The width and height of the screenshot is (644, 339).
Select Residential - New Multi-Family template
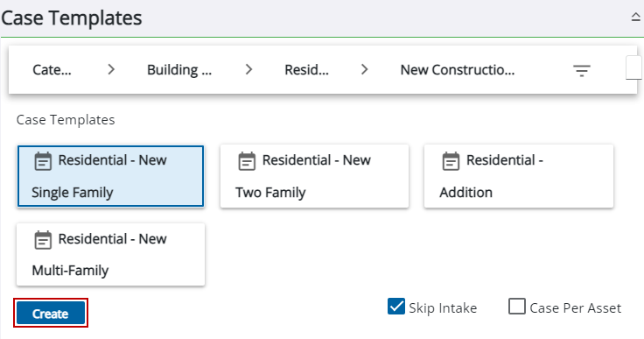pyautogui.click(x=110, y=254)
